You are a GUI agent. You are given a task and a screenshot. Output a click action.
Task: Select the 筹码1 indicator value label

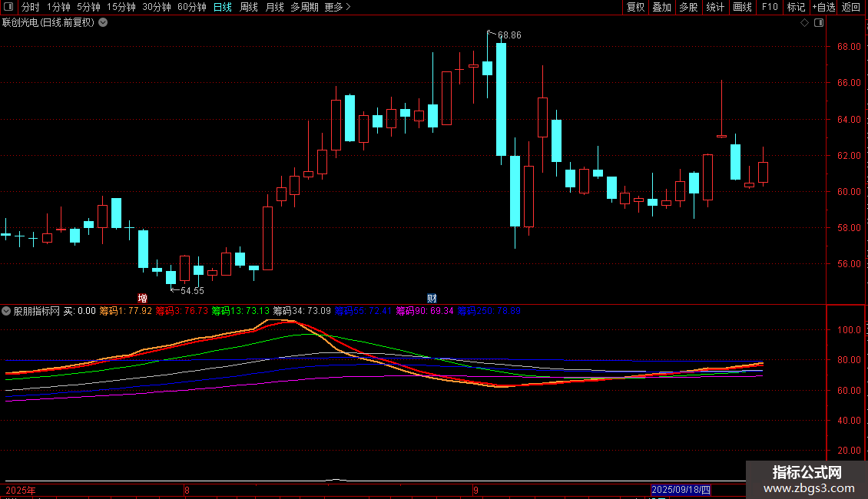click(x=126, y=311)
